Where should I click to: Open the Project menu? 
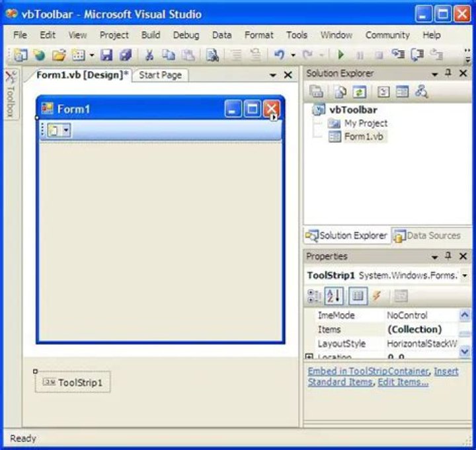(114, 35)
